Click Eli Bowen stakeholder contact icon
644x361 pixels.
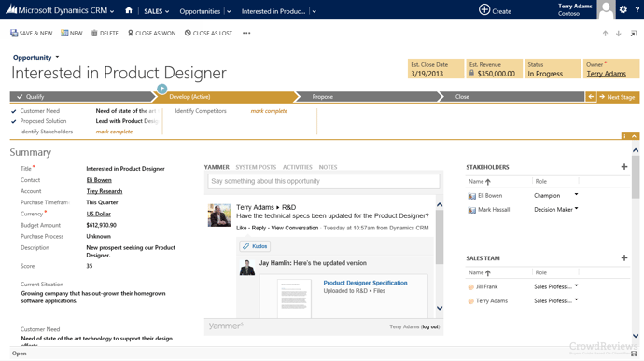pos(472,196)
